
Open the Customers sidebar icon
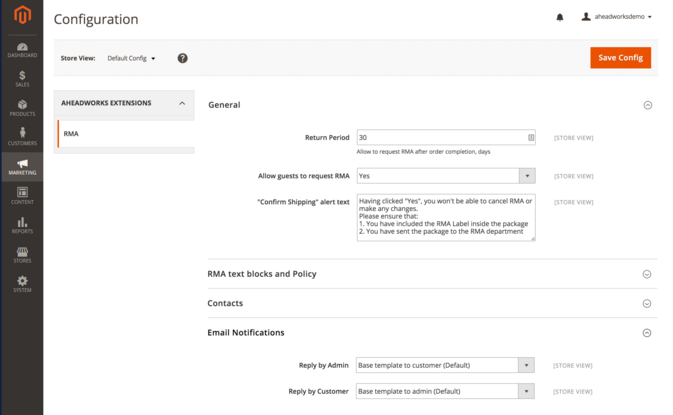[x=21, y=136]
